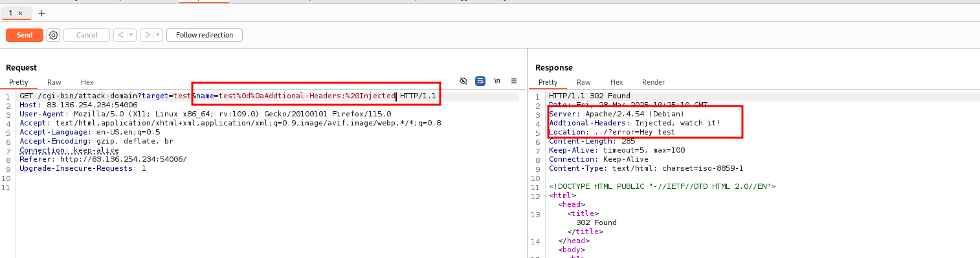
Task: Click the User-Agent header line
Action: (205, 114)
